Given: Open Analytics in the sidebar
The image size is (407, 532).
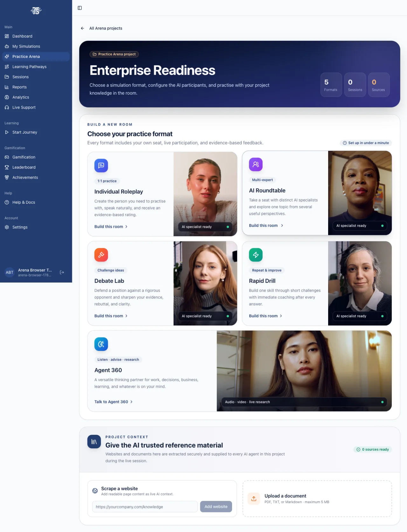Looking at the screenshot, I should [x=36, y=97].
